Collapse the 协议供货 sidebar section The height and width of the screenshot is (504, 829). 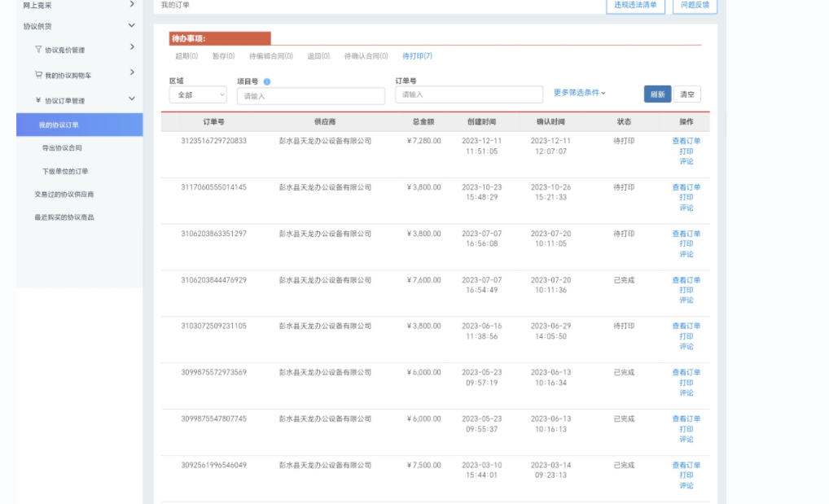[x=132, y=26]
